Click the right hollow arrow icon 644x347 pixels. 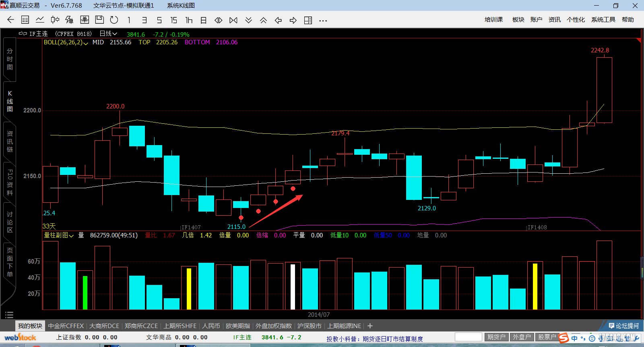pyautogui.click(x=293, y=20)
